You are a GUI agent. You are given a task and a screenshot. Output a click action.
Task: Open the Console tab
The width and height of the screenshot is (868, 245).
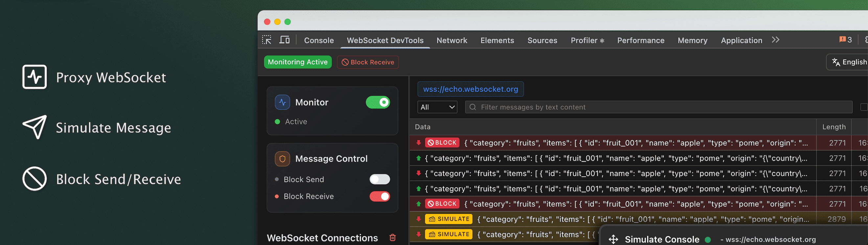pos(318,40)
